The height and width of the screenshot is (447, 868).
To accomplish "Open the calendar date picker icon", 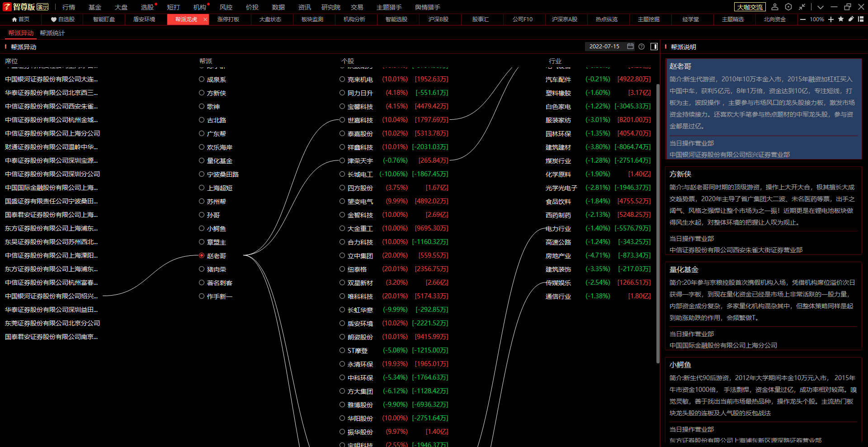I will (630, 47).
